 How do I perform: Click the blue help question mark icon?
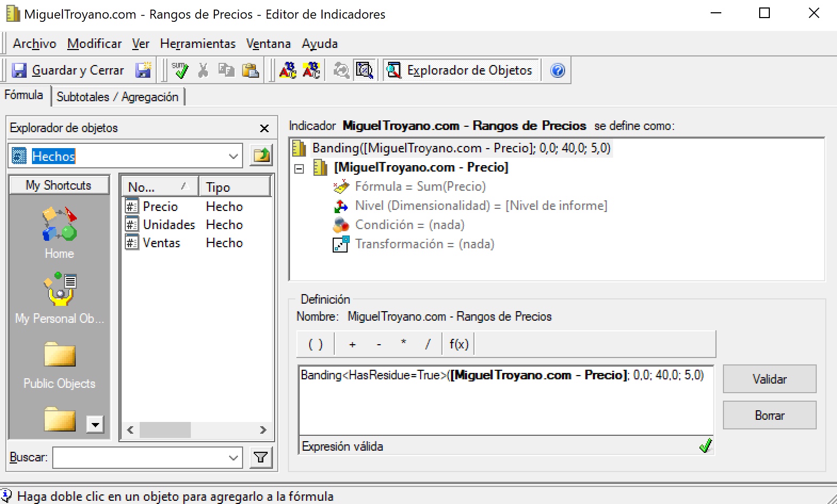pyautogui.click(x=558, y=70)
